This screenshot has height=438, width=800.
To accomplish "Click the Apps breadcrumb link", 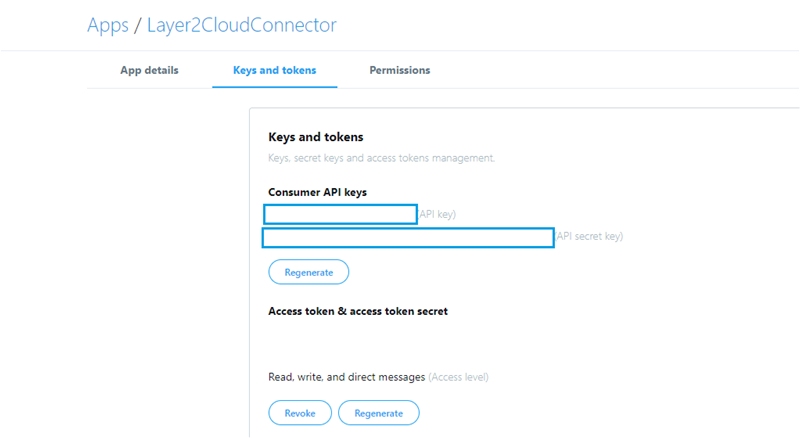I will point(108,25).
